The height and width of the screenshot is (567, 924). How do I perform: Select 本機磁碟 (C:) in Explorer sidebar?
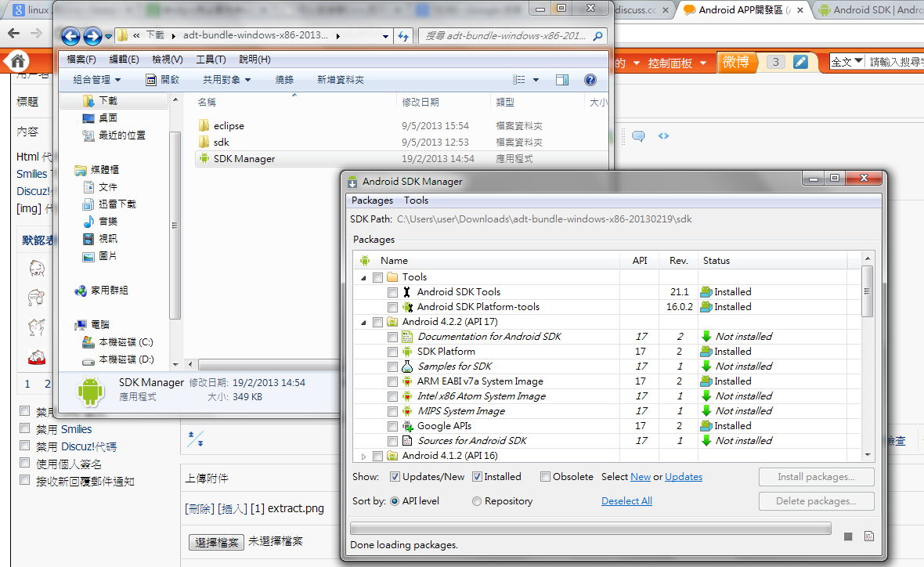click(117, 342)
